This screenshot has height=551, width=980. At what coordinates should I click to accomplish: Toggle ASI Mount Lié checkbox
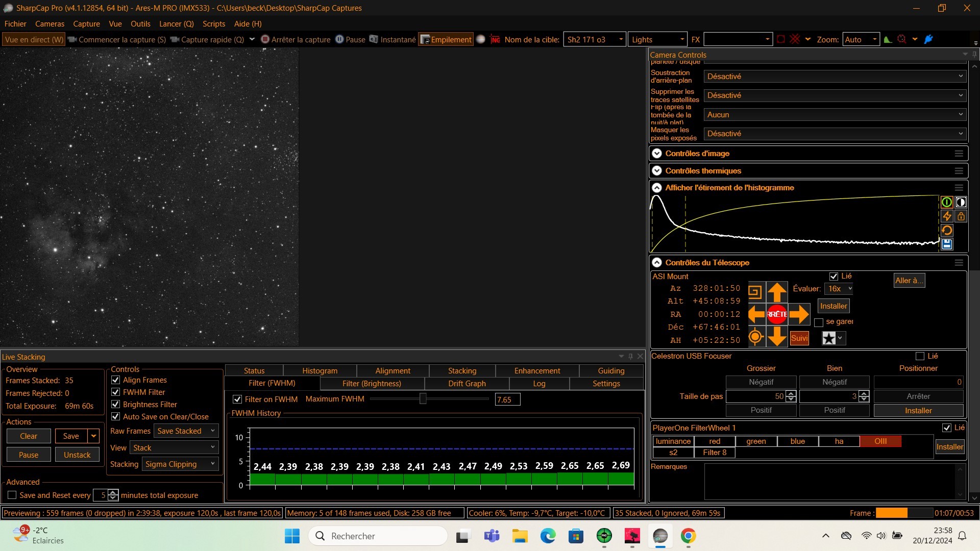tap(834, 277)
